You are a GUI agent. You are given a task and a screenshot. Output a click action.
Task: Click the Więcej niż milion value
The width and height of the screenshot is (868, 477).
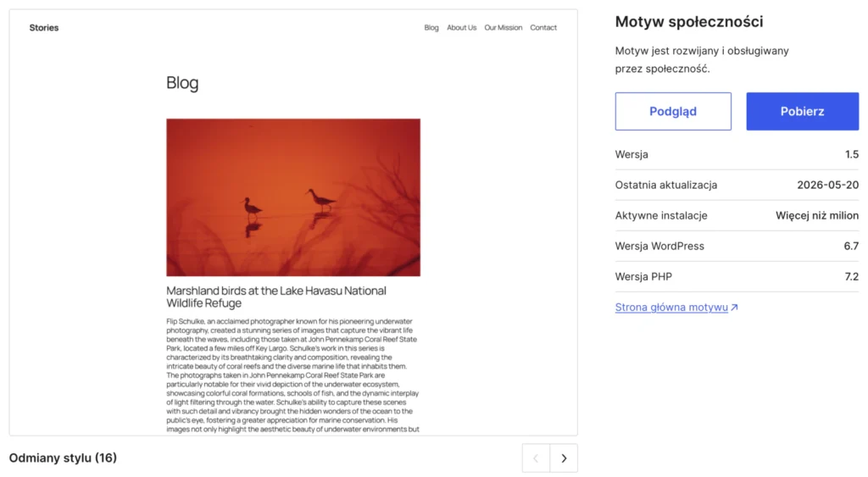tap(817, 215)
